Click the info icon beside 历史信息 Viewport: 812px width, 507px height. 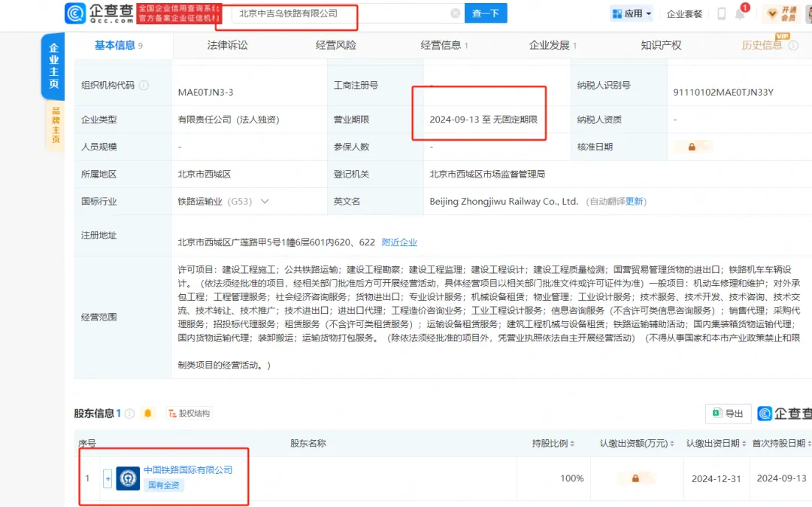click(x=793, y=46)
